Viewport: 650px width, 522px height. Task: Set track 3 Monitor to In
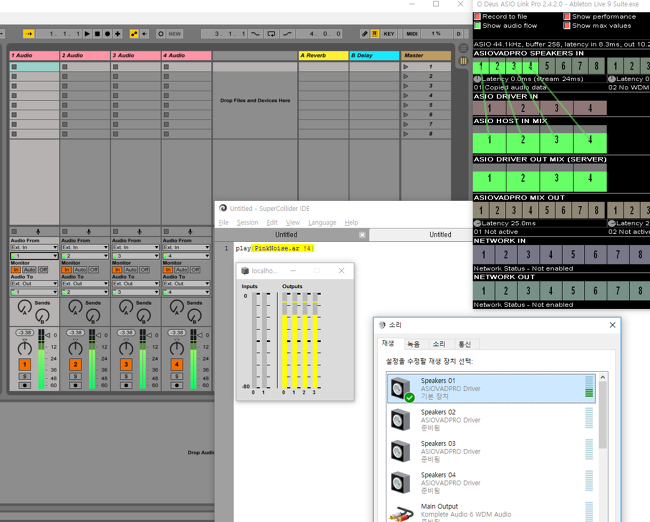(x=117, y=270)
